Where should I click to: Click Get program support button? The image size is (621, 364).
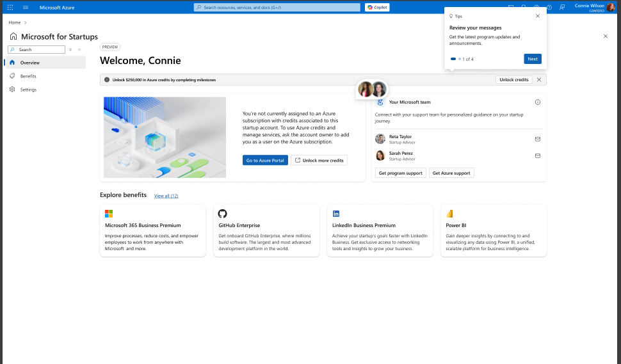(x=400, y=173)
